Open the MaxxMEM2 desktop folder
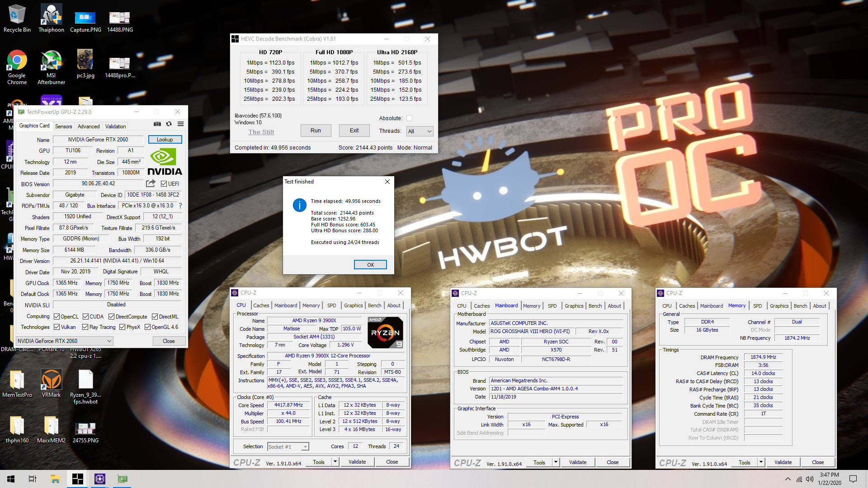This screenshot has height=488, width=868. click(x=51, y=429)
